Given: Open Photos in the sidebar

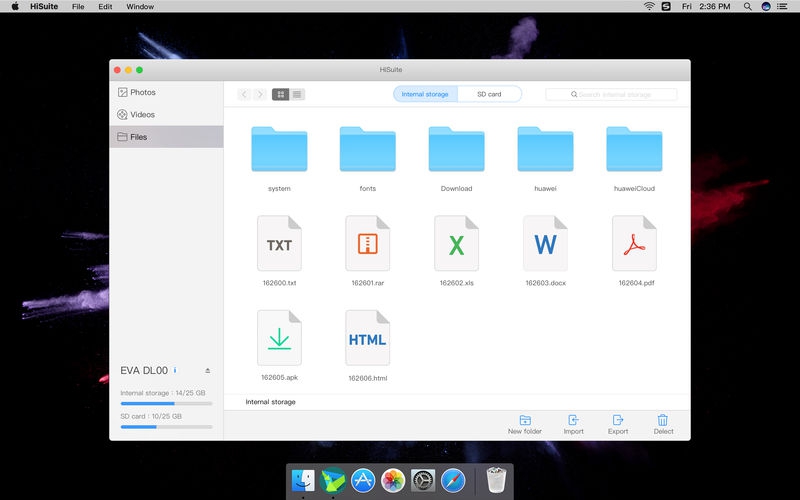Looking at the screenshot, I should 142,92.
